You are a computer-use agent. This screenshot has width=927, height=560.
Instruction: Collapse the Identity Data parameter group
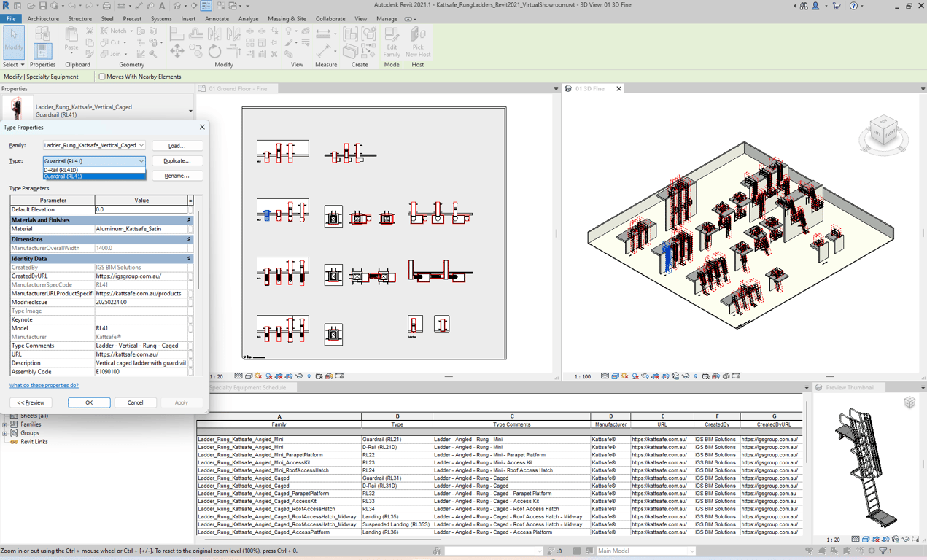coord(189,259)
